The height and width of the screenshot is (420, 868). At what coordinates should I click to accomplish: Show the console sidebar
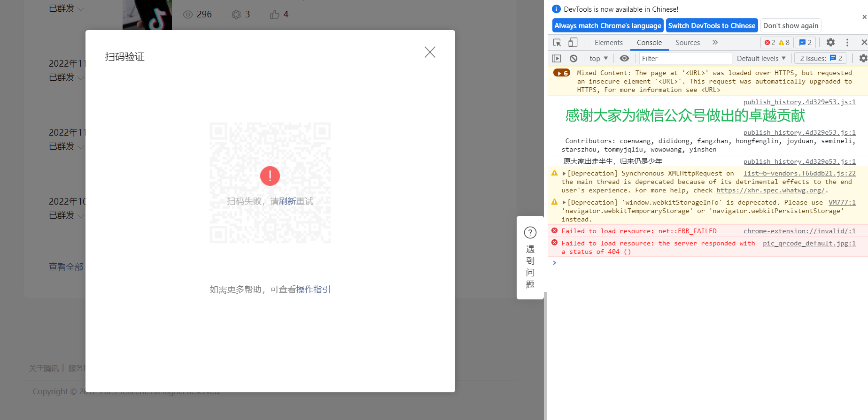click(557, 59)
